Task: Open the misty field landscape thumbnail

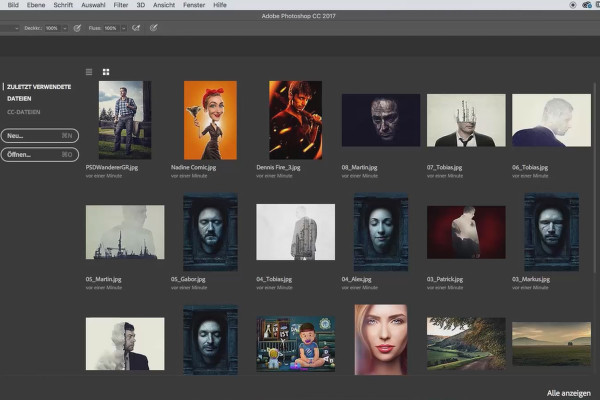Action: point(551,344)
